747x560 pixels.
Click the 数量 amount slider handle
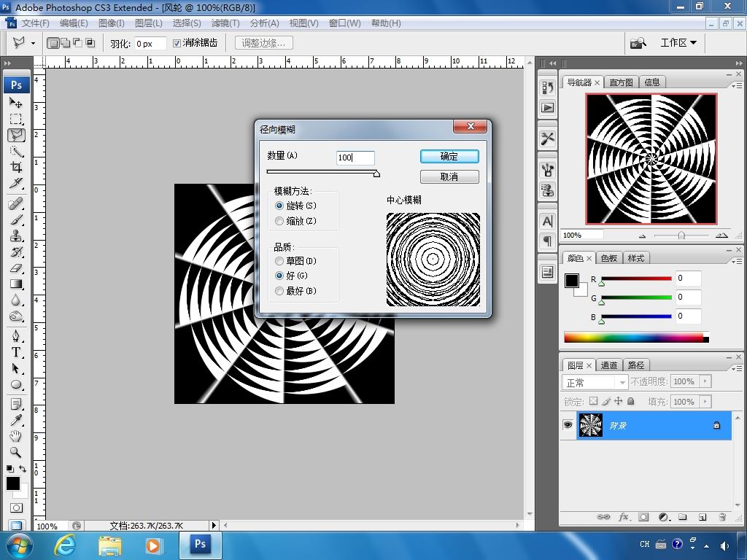click(x=376, y=174)
